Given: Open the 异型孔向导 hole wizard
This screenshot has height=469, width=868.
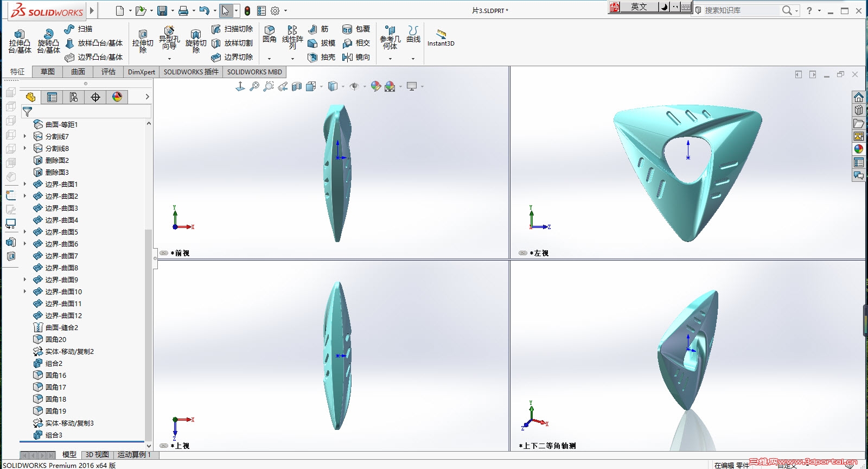Looking at the screenshot, I should [169, 38].
